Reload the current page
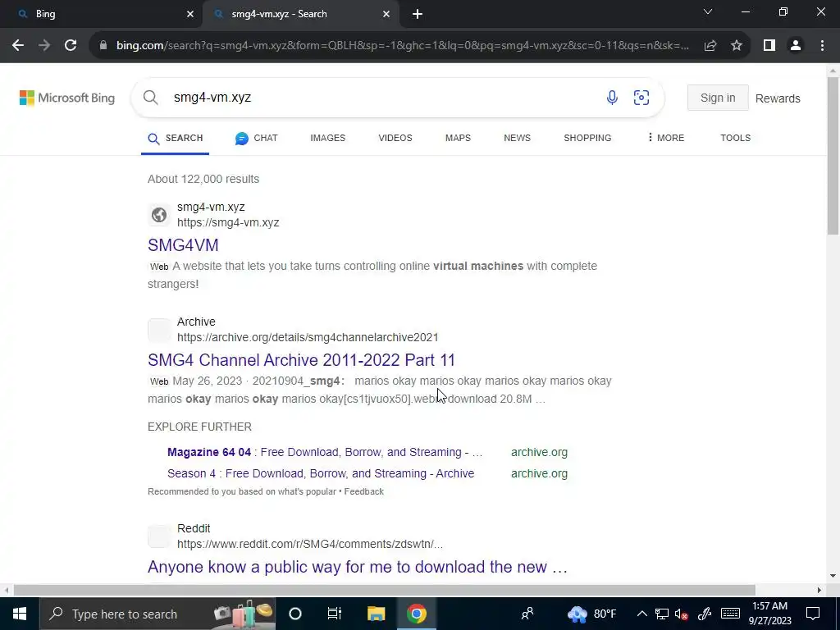 (x=71, y=46)
